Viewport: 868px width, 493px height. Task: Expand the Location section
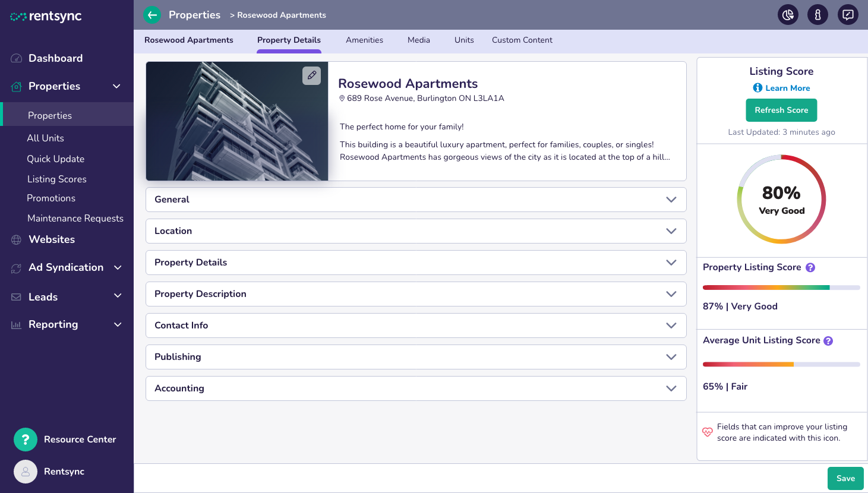tap(416, 231)
